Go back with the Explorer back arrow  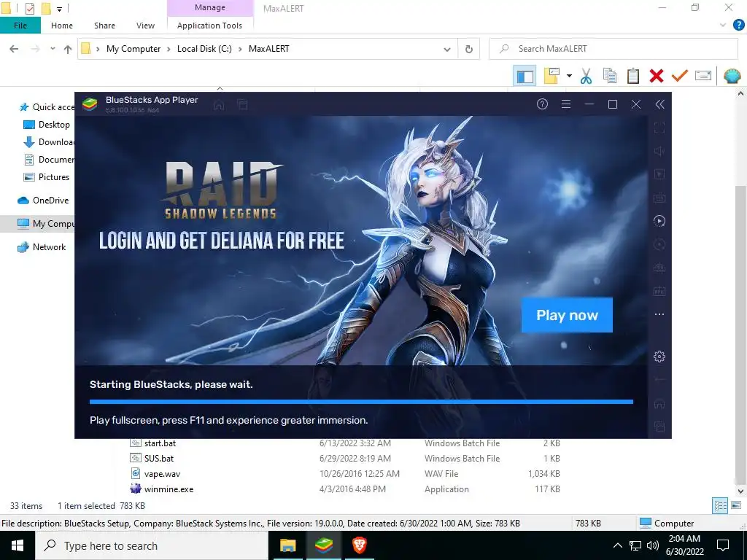[x=15, y=49]
